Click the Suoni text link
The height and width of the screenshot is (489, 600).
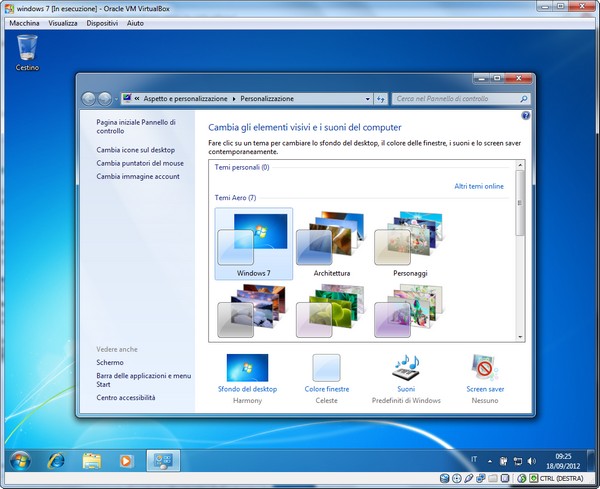(406, 389)
